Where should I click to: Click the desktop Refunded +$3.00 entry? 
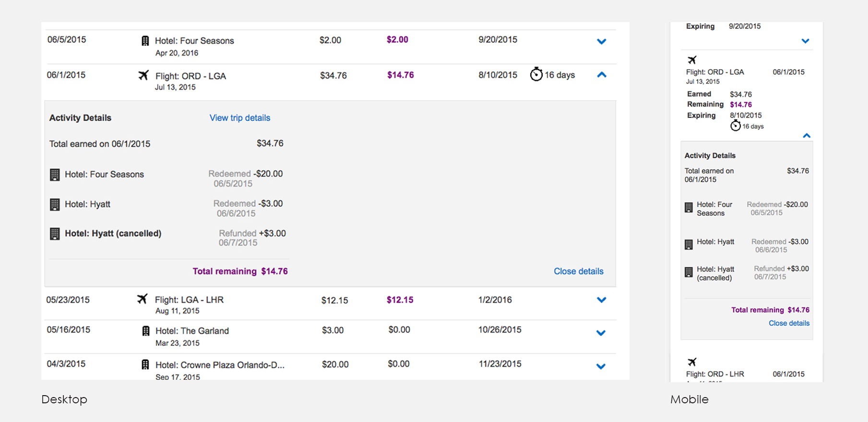(x=252, y=238)
